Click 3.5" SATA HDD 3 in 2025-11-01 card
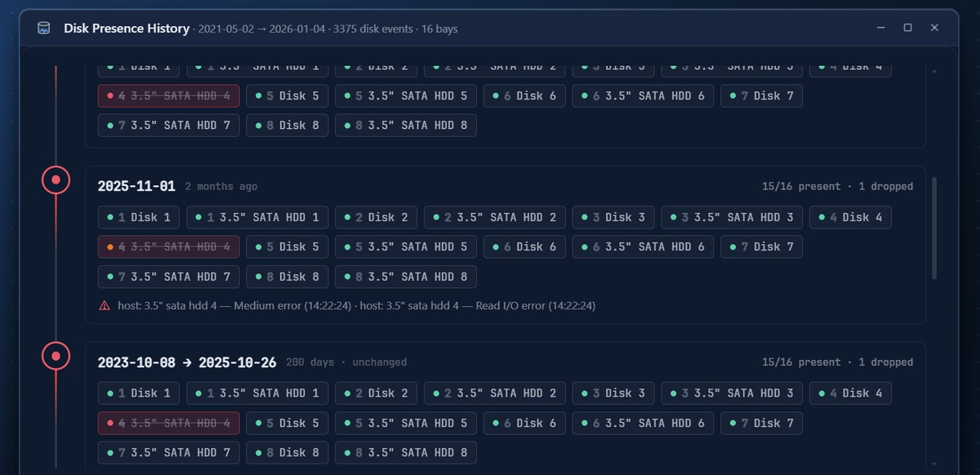The width and height of the screenshot is (980, 475). [732, 217]
